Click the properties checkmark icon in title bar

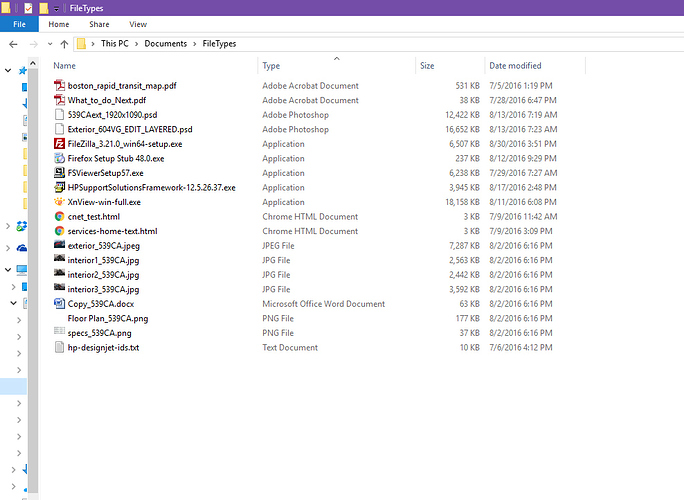28,8
